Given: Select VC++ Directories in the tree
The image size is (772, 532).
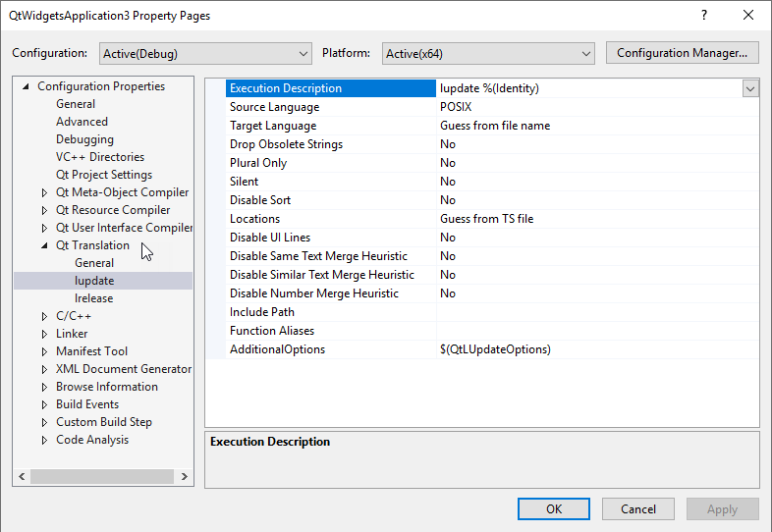Looking at the screenshot, I should point(100,157).
